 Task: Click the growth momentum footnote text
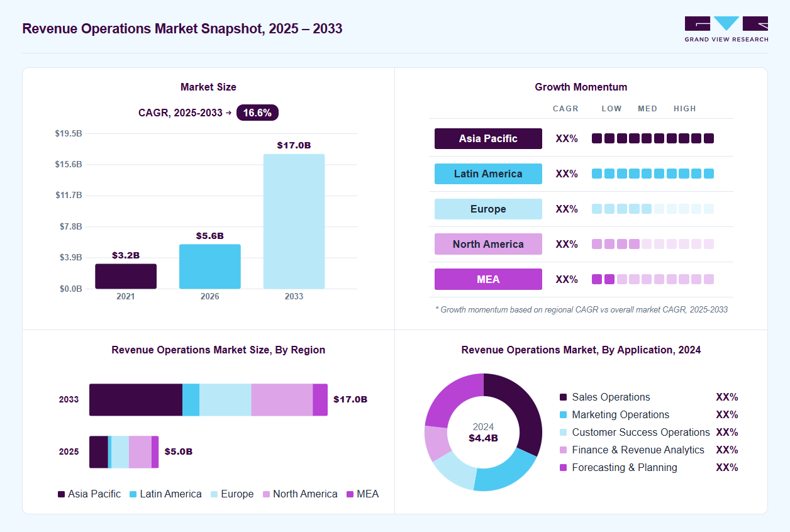click(581, 309)
